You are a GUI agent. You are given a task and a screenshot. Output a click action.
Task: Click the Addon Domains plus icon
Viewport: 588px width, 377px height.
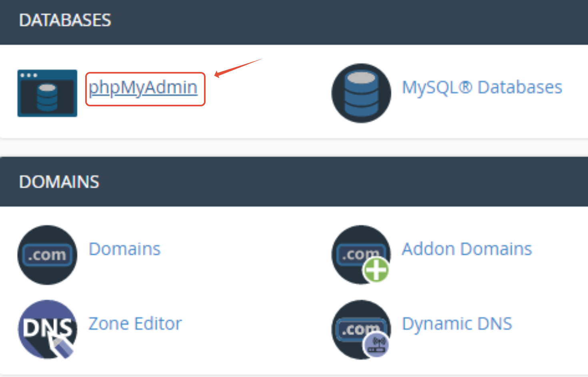tap(361, 255)
